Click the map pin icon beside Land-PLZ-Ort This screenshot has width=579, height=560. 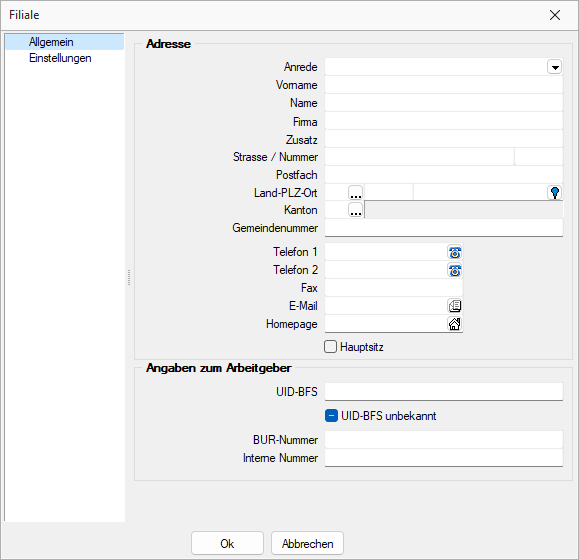coord(555,193)
